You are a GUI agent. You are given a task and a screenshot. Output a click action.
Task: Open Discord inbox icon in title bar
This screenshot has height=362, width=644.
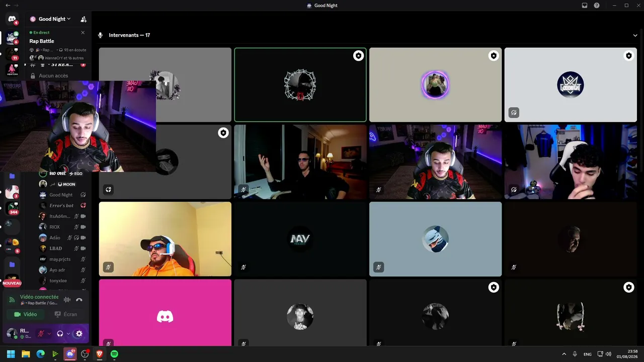(585, 6)
